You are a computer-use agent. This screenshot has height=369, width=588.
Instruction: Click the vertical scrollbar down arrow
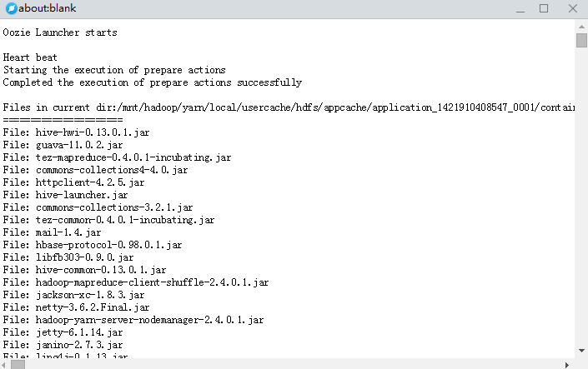coord(581,351)
